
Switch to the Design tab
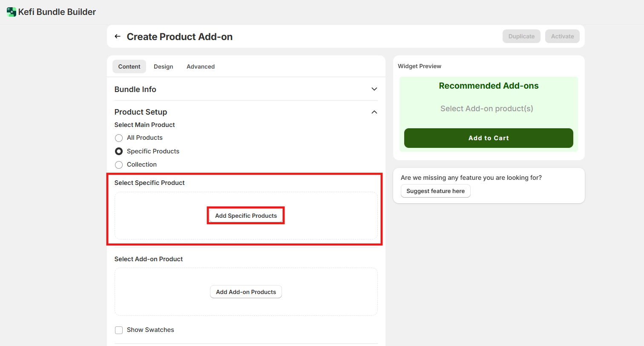coord(163,66)
